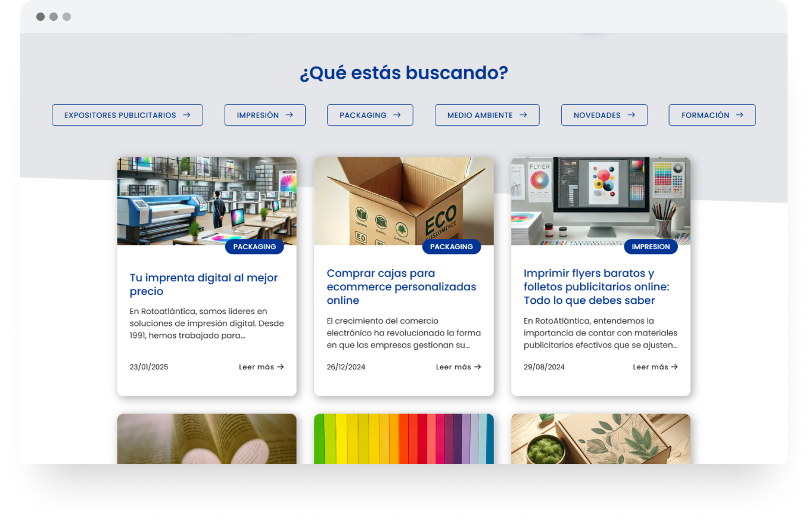This screenshot has width=812, height=522.
Task: Click the Leer más arrow dated 23/01/2025
Action: tap(281, 367)
